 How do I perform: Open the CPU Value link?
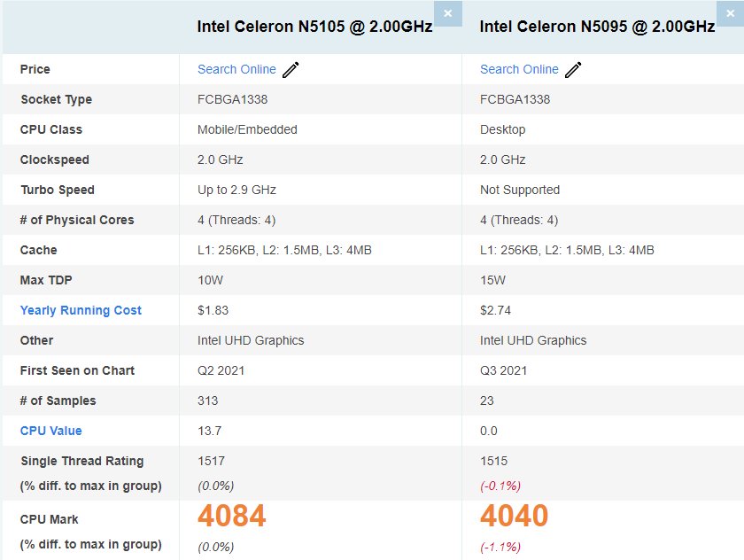click(51, 431)
